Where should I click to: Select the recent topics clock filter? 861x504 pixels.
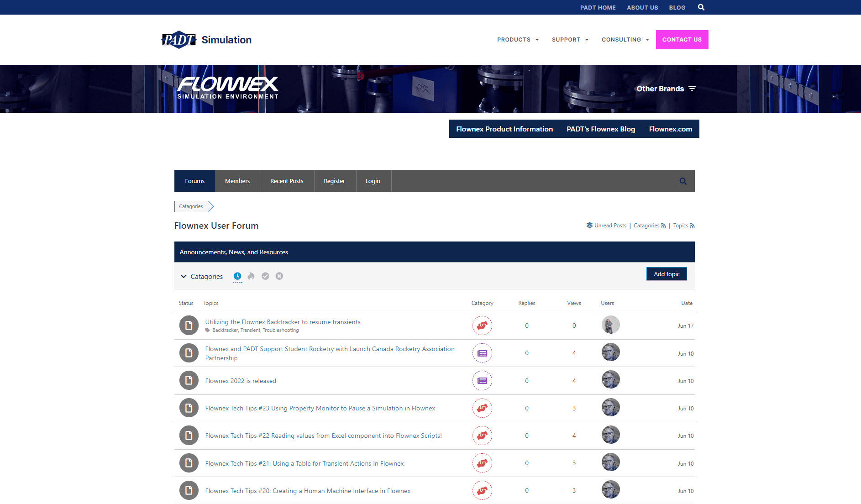(x=237, y=276)
